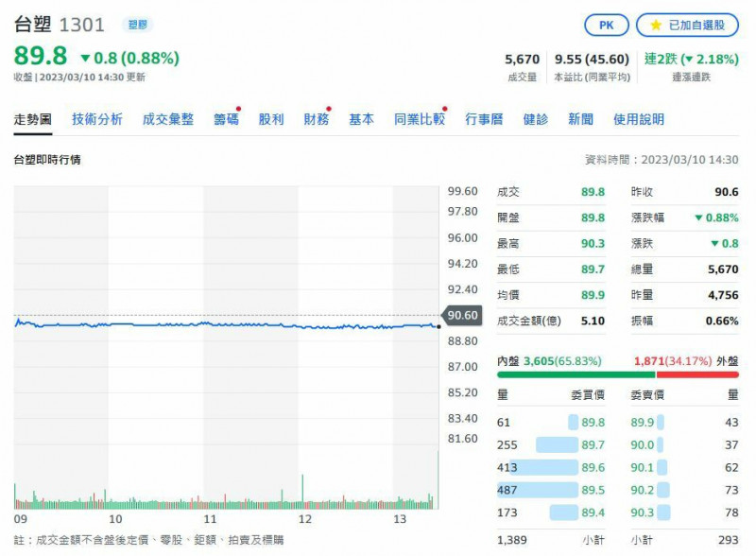Click the 振幅 value 0.66%
The image size is (756, 556).
722,321
